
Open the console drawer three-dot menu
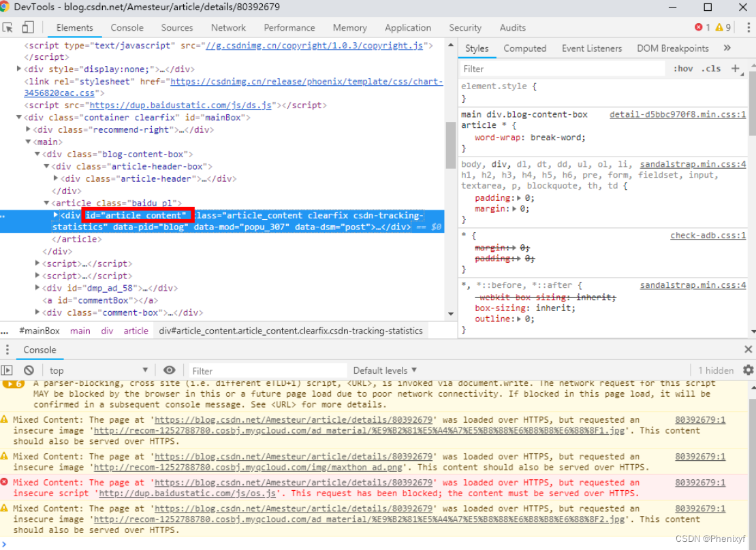coord(7,349)
